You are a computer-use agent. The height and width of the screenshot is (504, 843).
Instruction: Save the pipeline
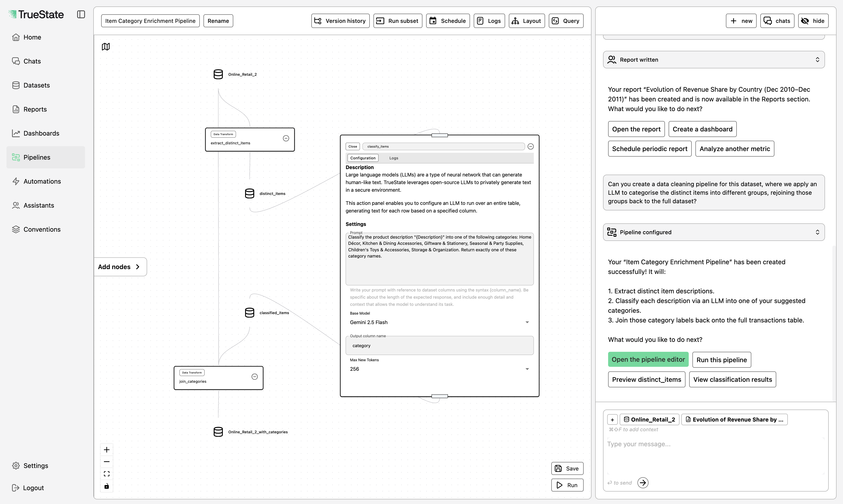pyautogui.click(x=567, y=468)
